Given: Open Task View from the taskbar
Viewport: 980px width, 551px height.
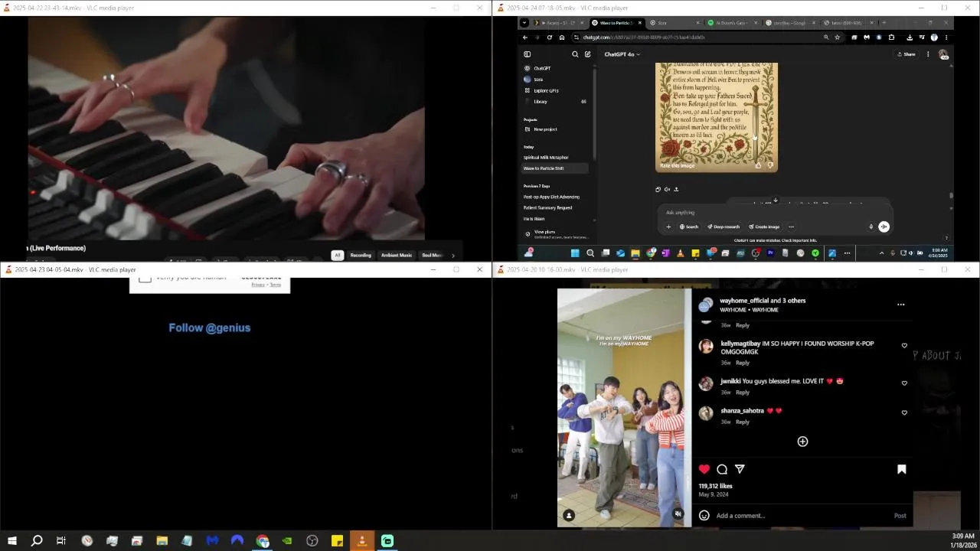Looking at the screenshot, I should (61, 541).
